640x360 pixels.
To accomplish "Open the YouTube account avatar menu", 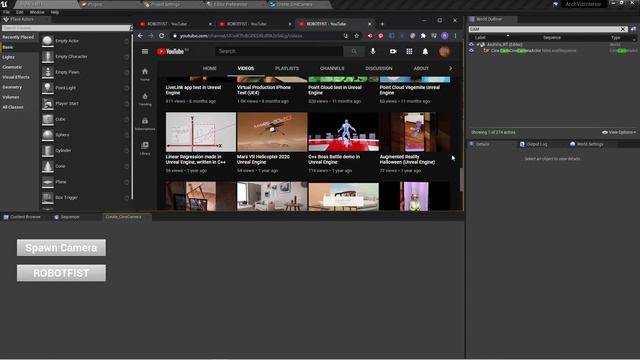I will pyautogui.click(x=444, y=51).
